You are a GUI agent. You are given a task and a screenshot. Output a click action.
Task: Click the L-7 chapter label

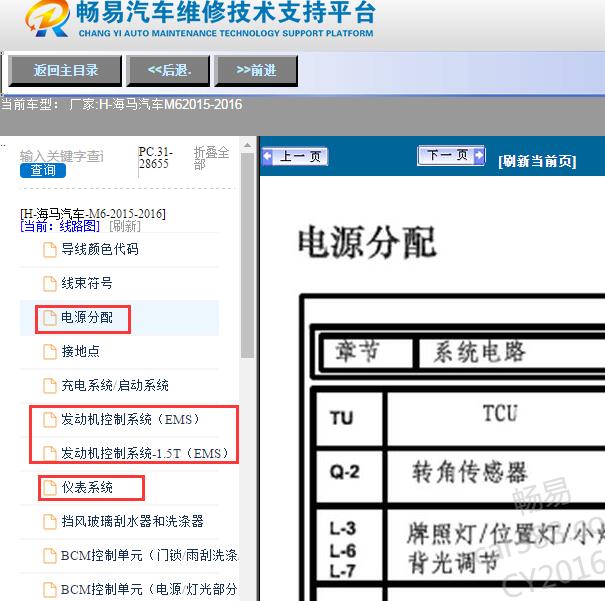343,571
